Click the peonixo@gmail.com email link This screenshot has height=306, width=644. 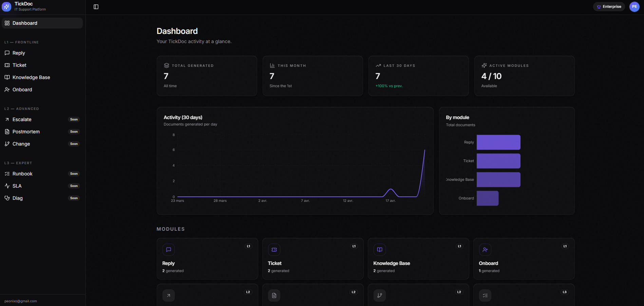[21, 301]
